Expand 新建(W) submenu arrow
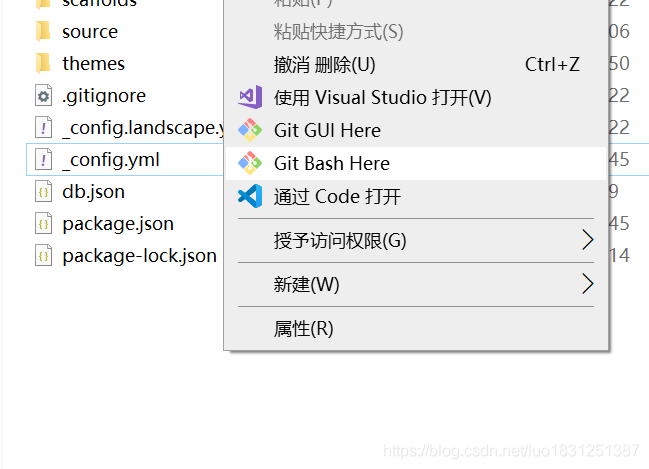Screen dimensions: 649x469 click(588, 284)
